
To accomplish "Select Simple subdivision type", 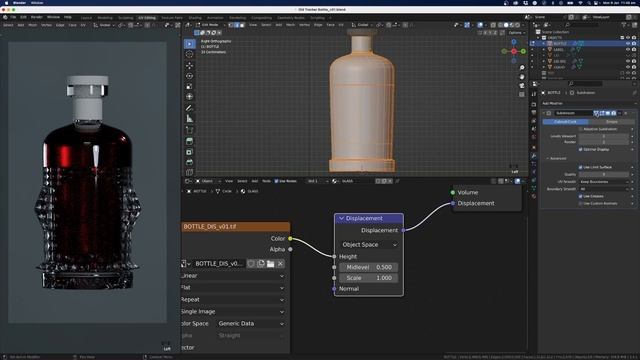I will [x=611, y=122].
